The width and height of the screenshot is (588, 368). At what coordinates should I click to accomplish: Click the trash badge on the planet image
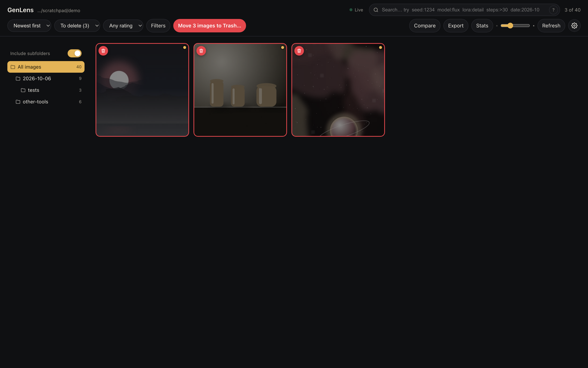coord(299,51)
